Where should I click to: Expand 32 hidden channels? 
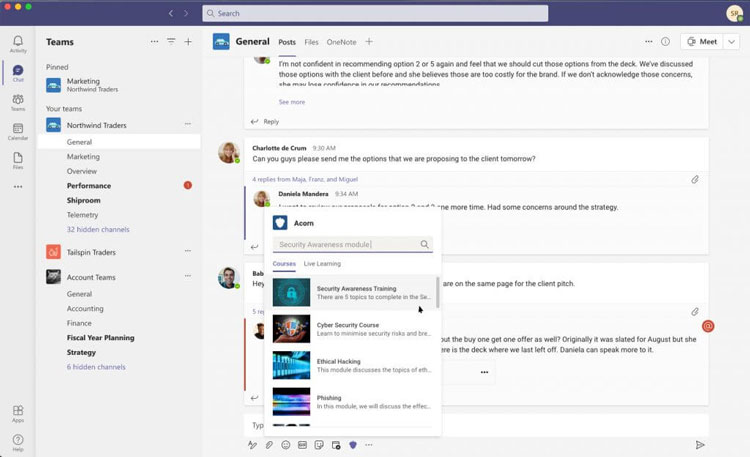pos(96,229)
